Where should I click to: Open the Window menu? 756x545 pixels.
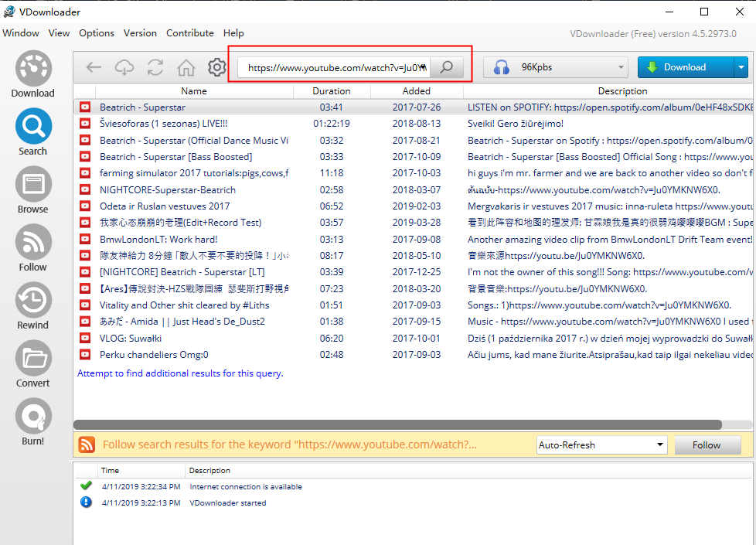click(21, 33)
